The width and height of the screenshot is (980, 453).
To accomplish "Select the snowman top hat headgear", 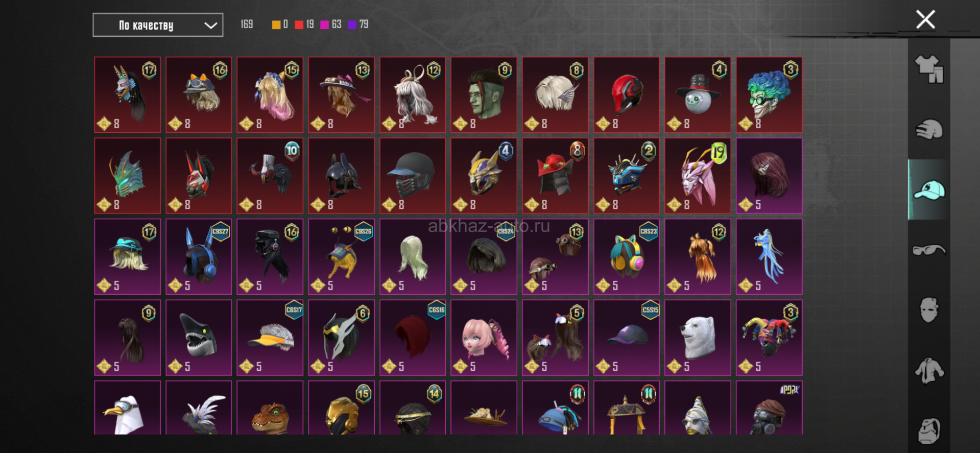I will point(698,95).
